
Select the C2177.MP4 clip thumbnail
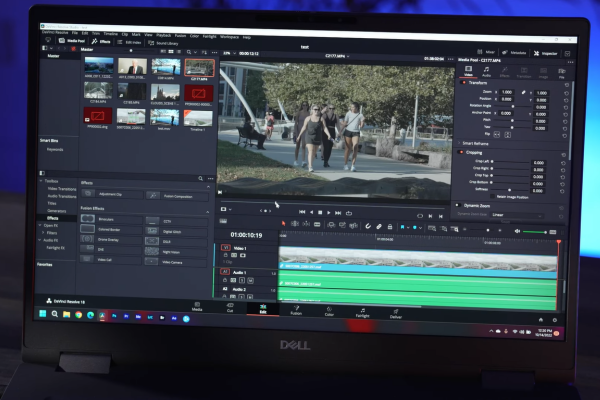tap(198, 67)
